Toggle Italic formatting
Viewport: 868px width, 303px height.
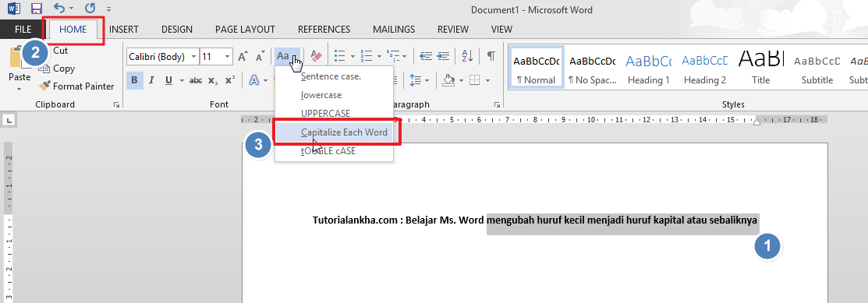(151, 80)
